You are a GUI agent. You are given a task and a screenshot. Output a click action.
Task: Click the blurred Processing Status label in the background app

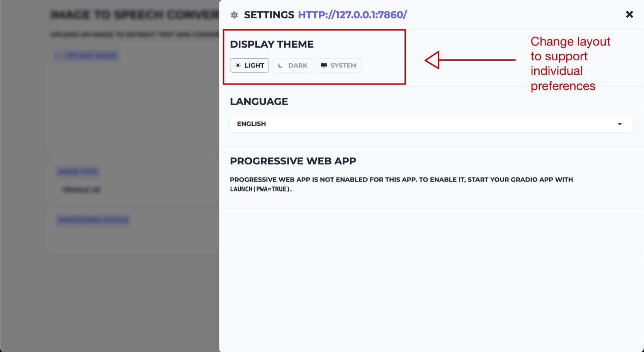click(x=93, y=220)
